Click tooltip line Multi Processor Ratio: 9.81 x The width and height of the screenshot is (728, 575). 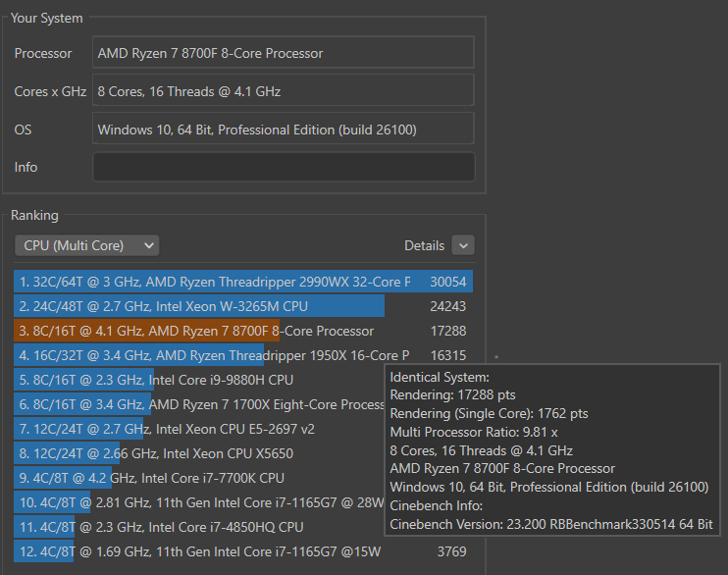click(x=474, y=432)
